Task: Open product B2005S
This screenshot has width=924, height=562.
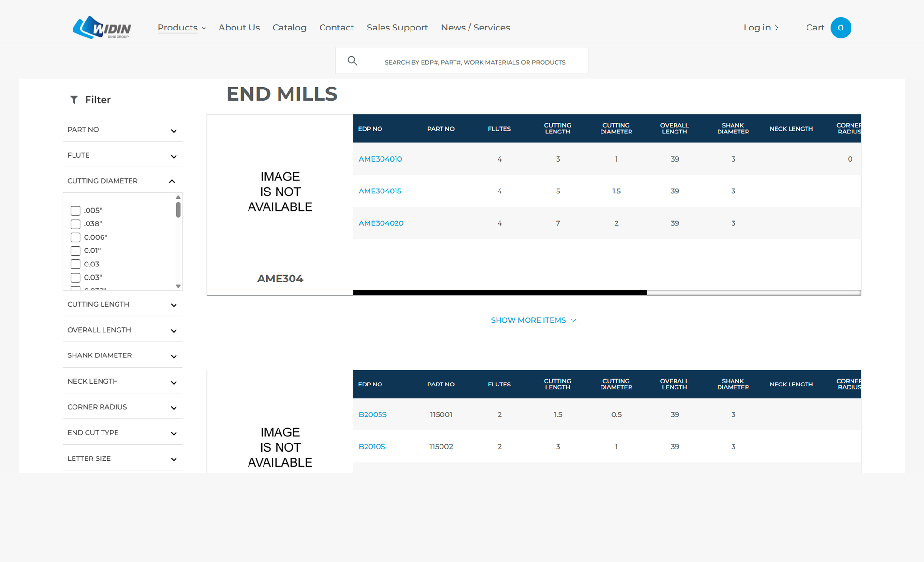Action: 372,414
